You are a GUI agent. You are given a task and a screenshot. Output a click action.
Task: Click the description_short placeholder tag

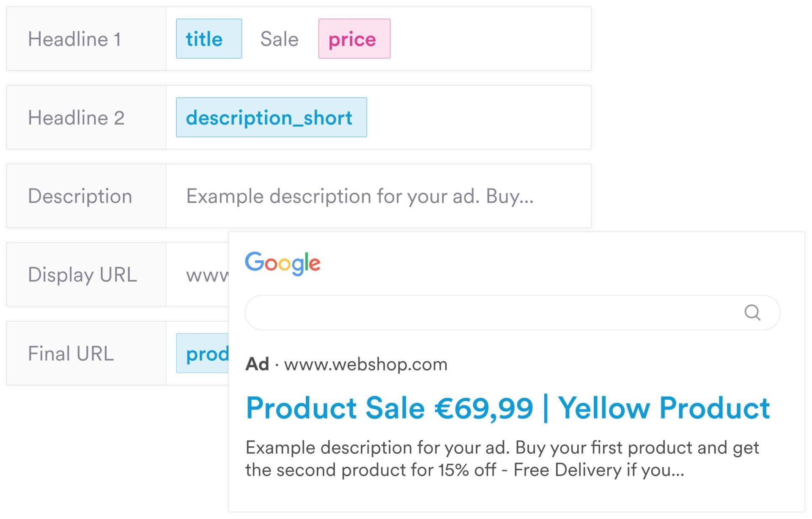(x=272, y=117)
